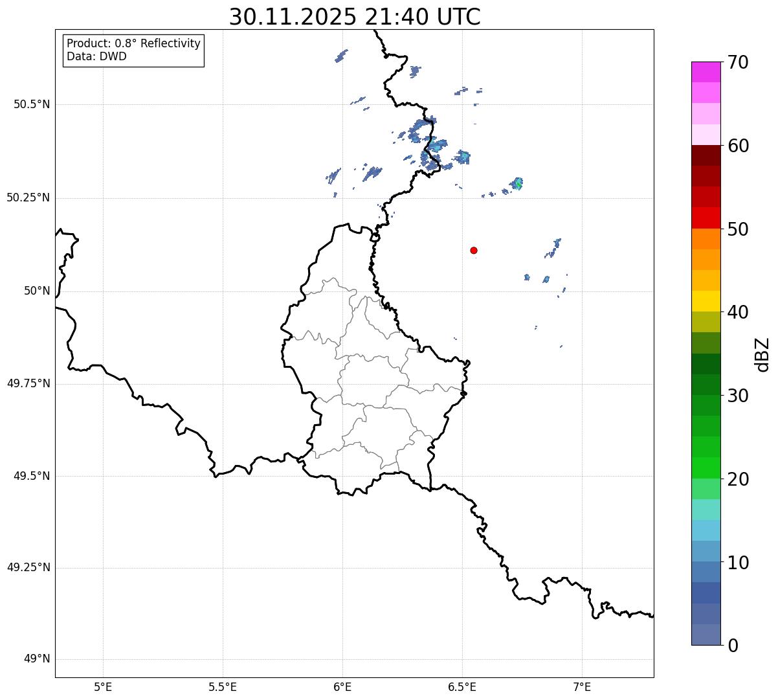Click the 49°N latitude label

click(37, 659)
